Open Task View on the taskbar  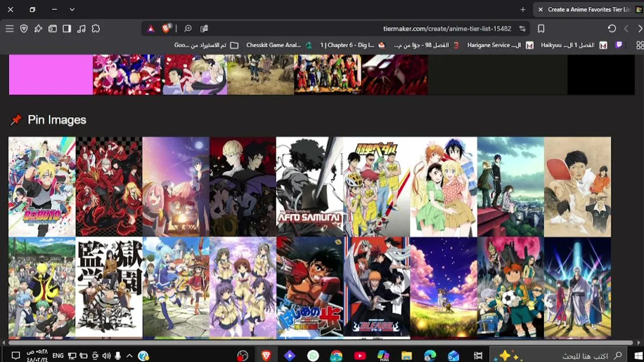pos(478,356)
